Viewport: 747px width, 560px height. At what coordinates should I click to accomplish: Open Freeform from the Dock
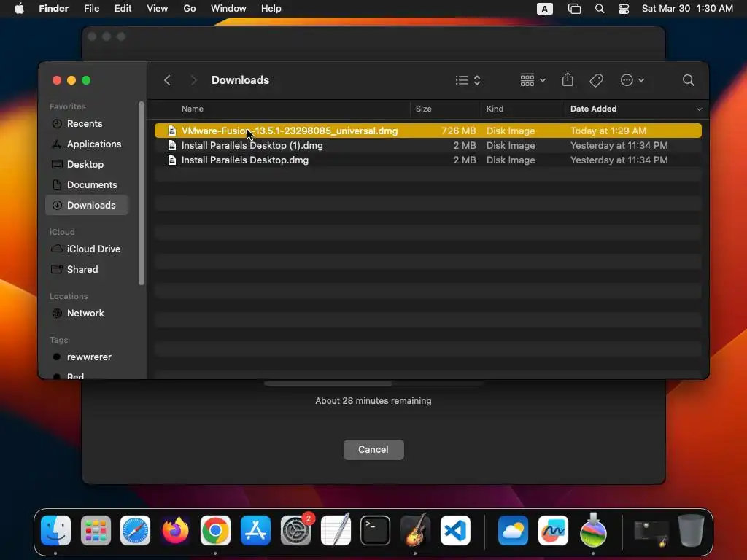coord(553,530)
